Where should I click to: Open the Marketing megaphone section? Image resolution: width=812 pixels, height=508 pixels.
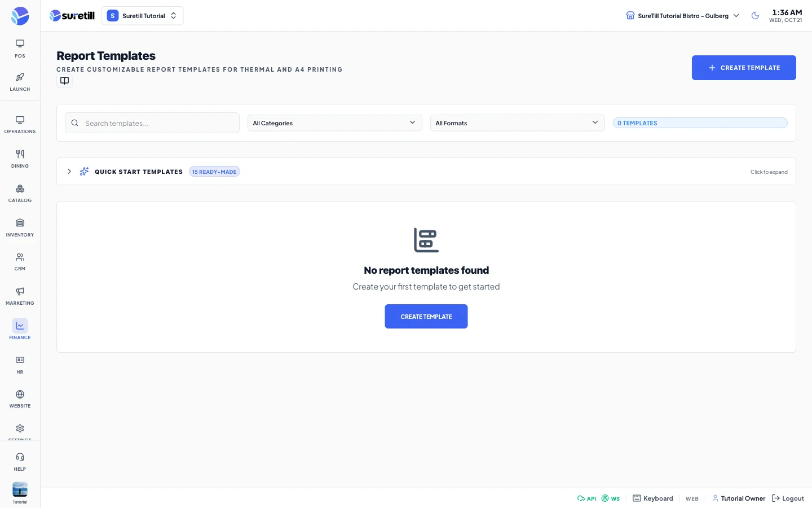coord(20,296)
